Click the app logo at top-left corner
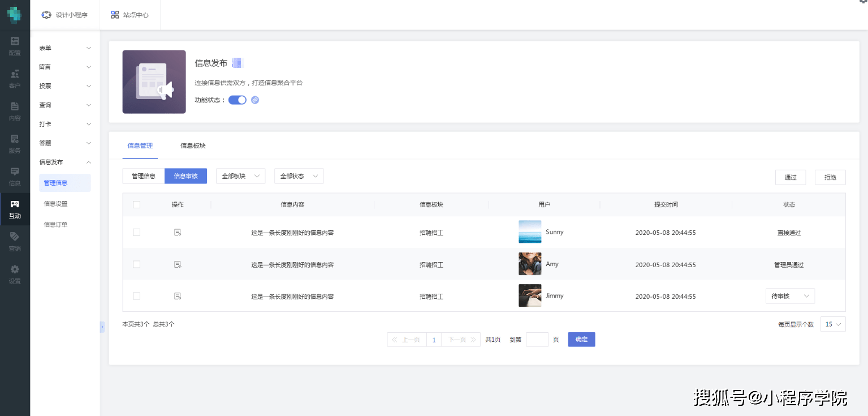 coord(15,14)
